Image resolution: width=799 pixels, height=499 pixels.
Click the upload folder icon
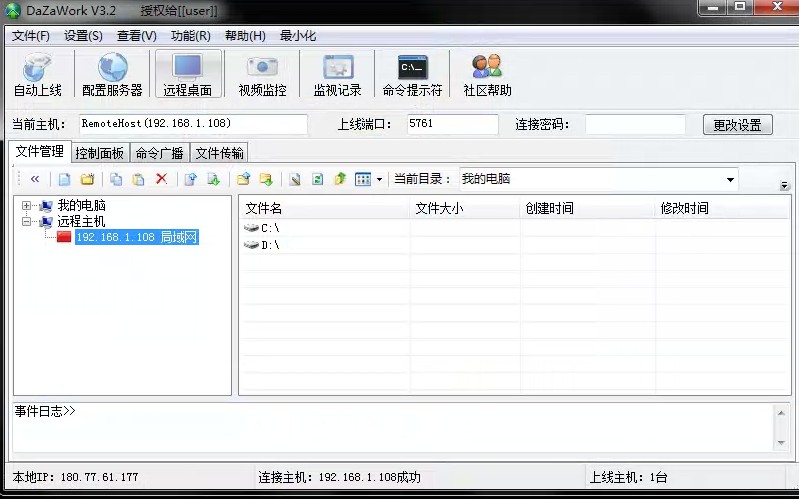[x=244, y=179]
